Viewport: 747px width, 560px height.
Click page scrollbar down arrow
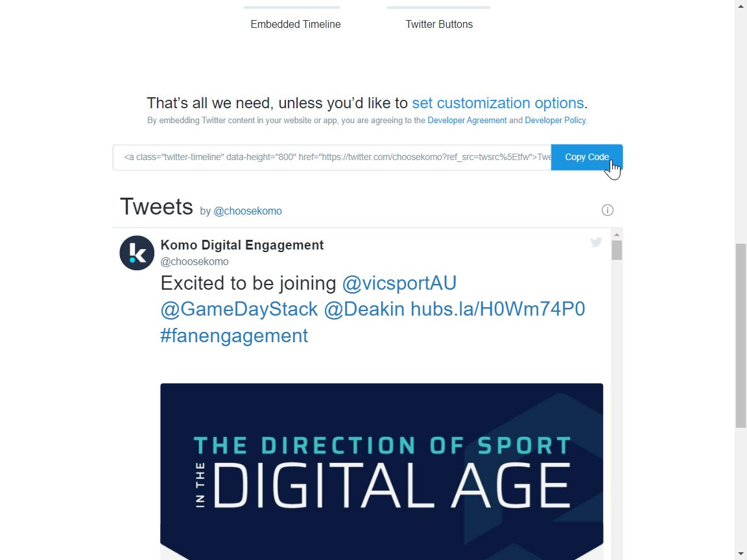741,554
